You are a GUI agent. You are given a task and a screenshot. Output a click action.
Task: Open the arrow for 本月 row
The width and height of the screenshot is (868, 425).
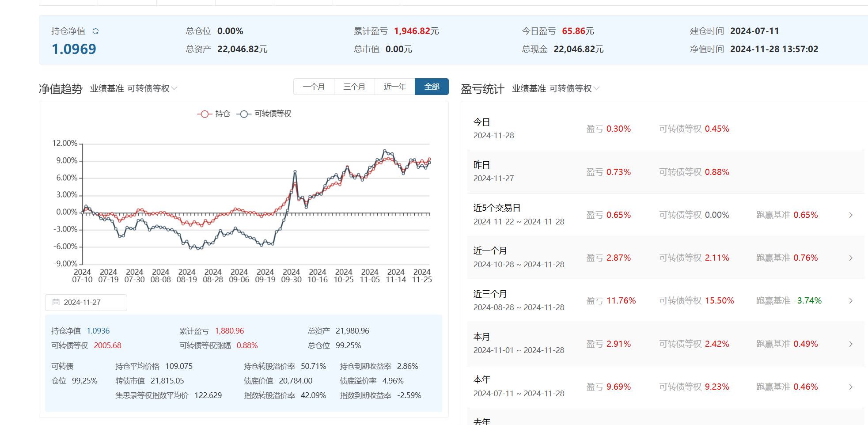(x=851, y=344)
